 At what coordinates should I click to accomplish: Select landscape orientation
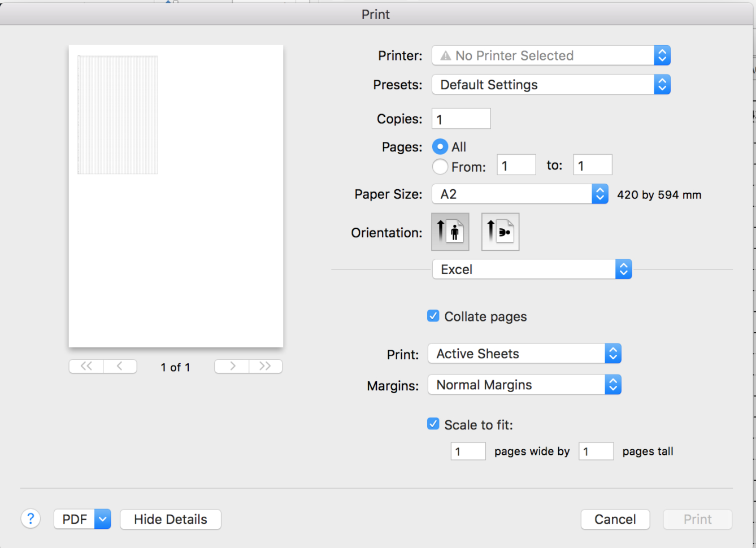coord(499,232)
